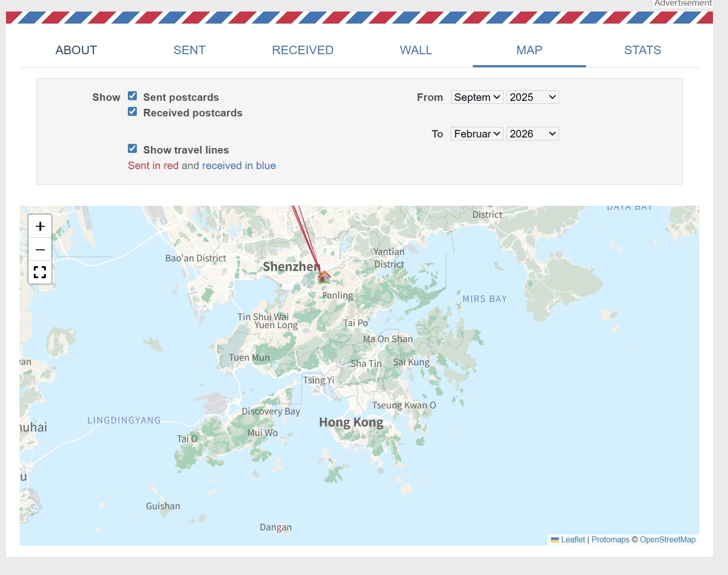
Task: Toggle fullscreen map view
Action: pyautogui.click(x=40, y=272)
